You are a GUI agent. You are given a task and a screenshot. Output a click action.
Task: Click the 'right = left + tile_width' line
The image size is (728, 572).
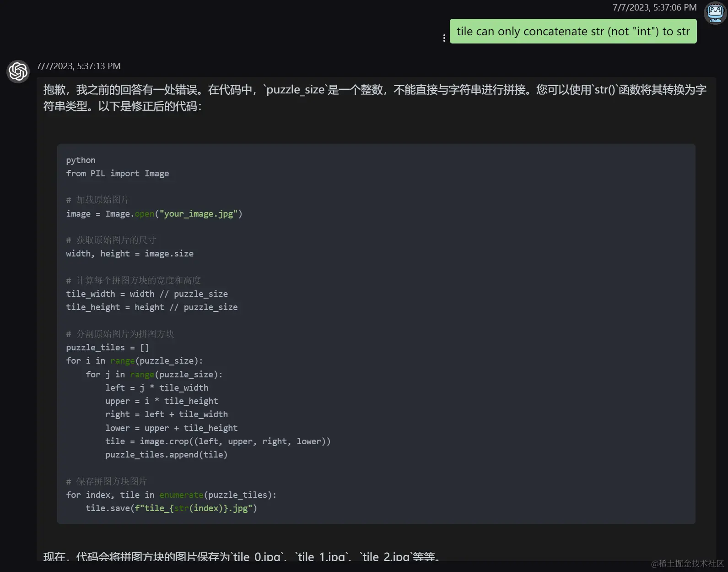tap(167, 414)
